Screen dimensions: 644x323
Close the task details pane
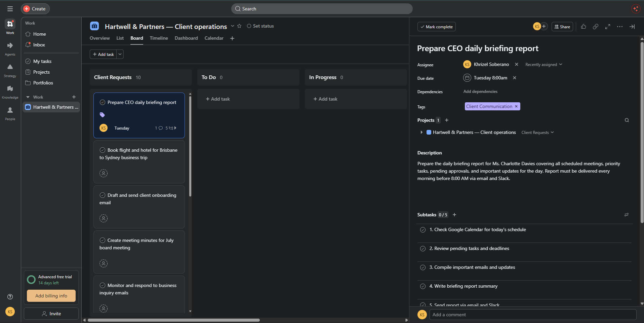[x=632, y=27]
